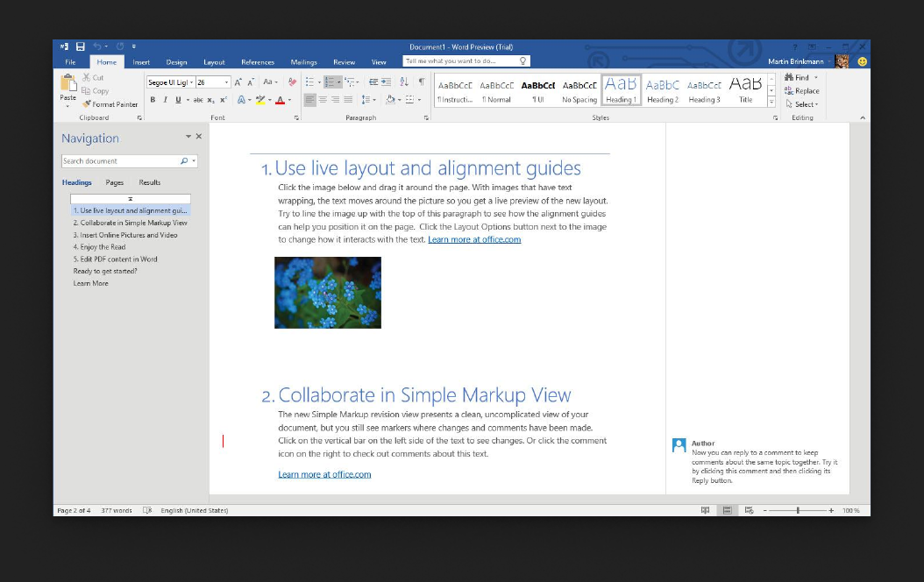Toggle Italic formatting
Image resolution: width=924 pixels, height=582 pixels.
(166, 100)
